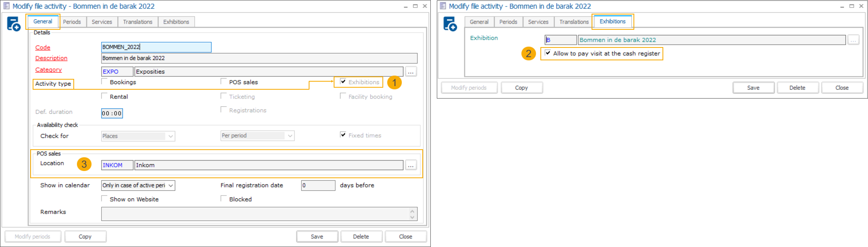This screenshot has width=868, height=247.
Task: Click the Location code field INKOM
Action: 117,165
